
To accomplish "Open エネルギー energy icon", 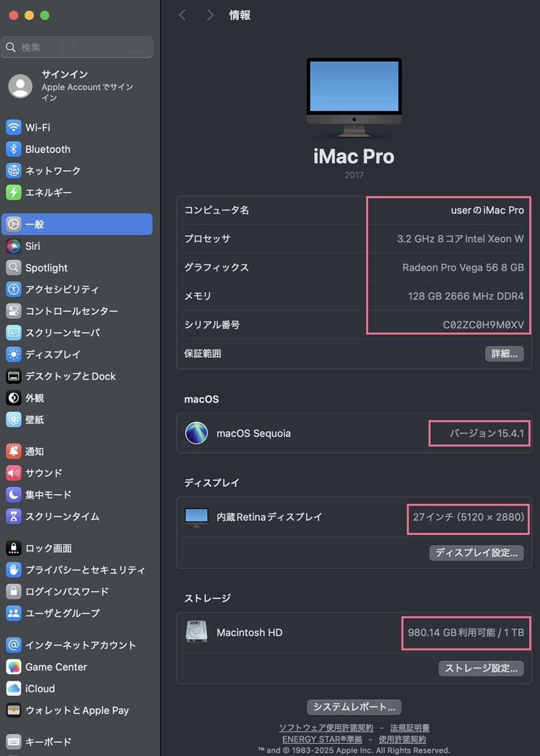I will pyautogui.click(x=14, y=192).
